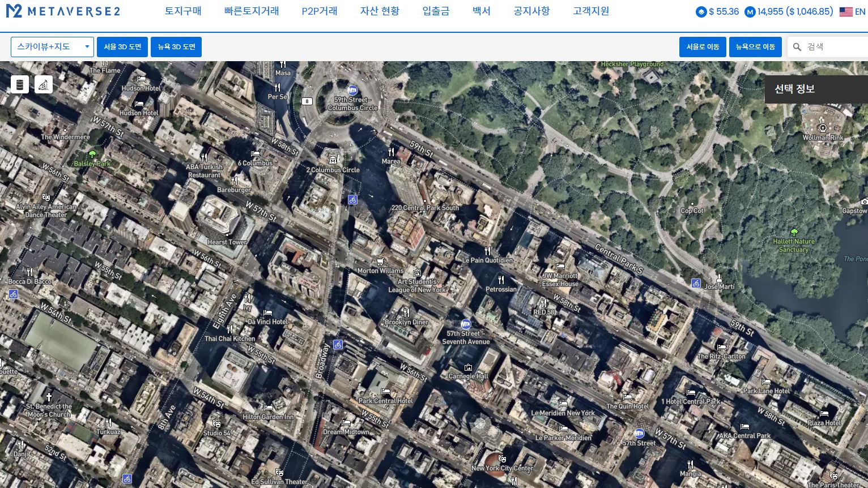Open the P2P거래 menu
This screenshot has height=488, width=868.
coord(320,11)
